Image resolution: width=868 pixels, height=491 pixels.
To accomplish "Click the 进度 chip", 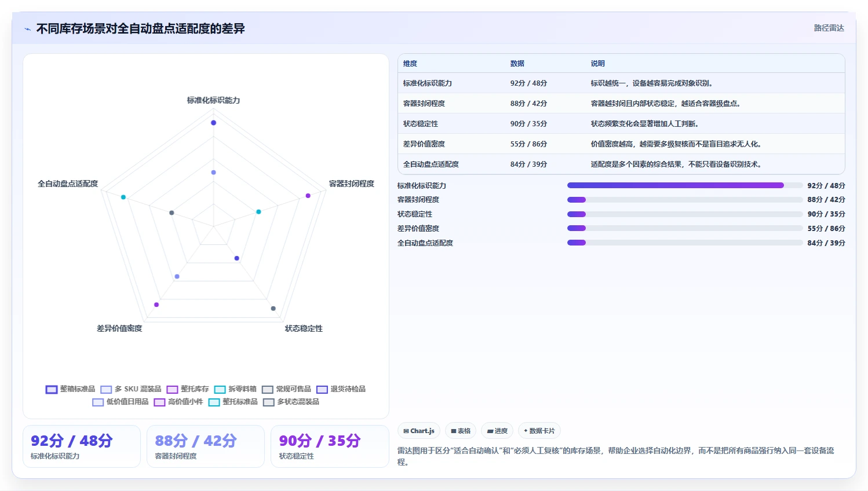I will click(497, 431).
